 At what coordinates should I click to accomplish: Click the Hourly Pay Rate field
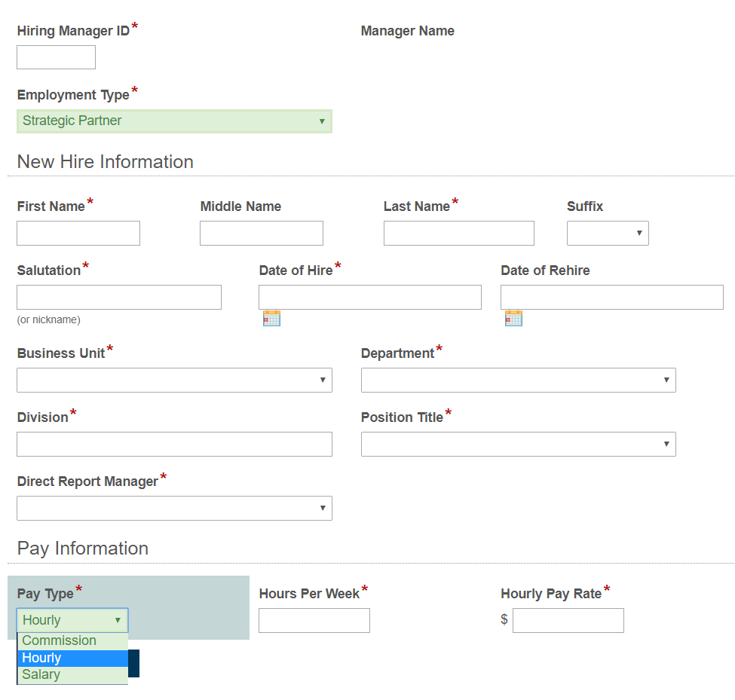568,621
